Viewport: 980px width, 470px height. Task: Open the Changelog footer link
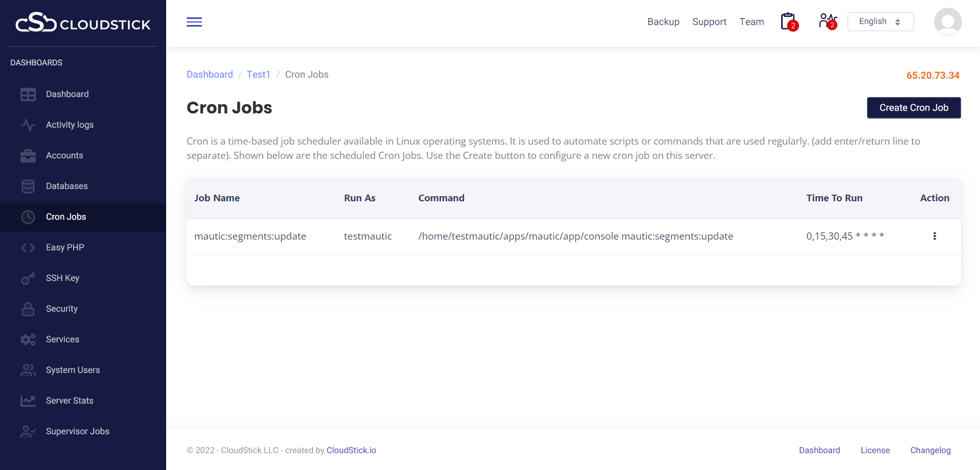[x=930, y=450]
